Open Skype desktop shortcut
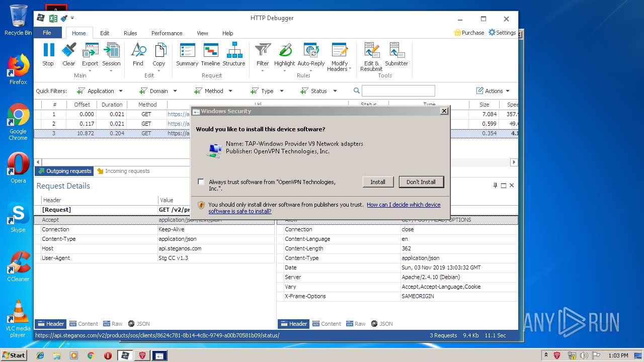This screenshot has height=362, width=644. tap(18, 217)
